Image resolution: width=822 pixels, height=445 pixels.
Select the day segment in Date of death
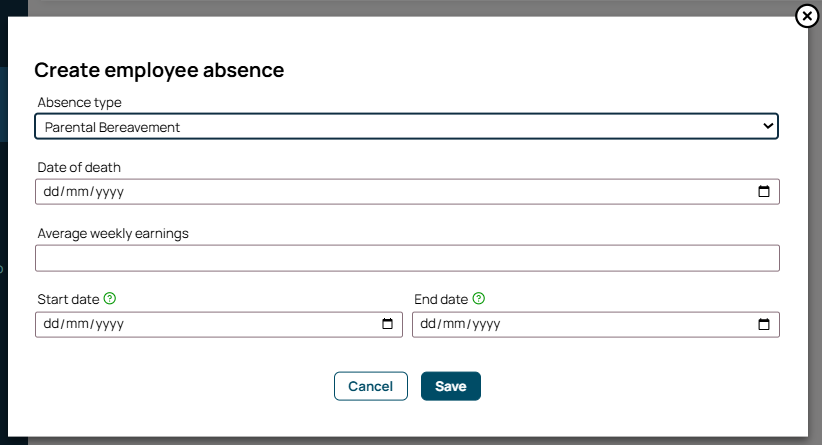[51, 192]
